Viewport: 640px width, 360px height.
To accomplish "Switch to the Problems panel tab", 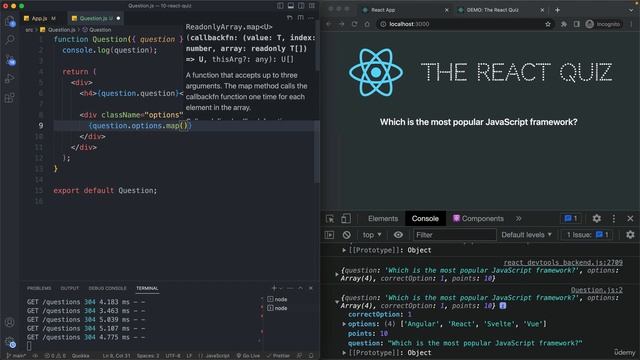I will click(39, 288).
